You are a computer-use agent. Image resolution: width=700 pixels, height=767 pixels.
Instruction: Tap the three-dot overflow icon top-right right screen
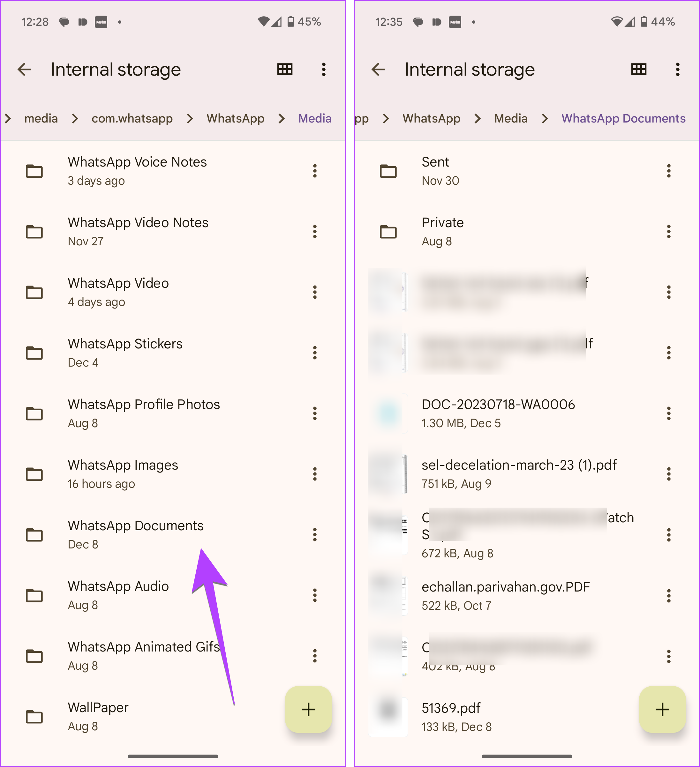677,69
